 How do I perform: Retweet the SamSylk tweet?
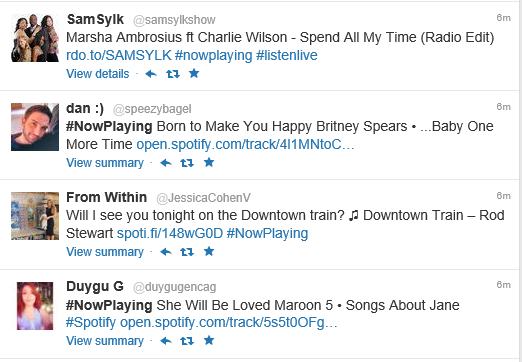(173, 74)
